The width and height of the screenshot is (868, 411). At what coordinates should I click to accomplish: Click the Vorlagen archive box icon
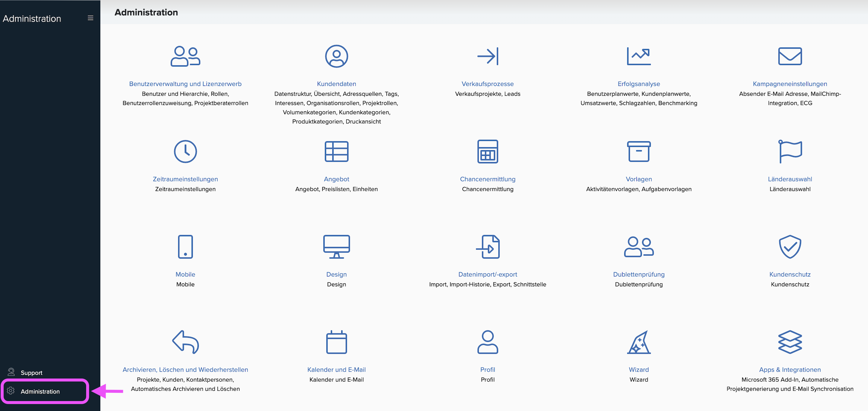click(638, 151)
